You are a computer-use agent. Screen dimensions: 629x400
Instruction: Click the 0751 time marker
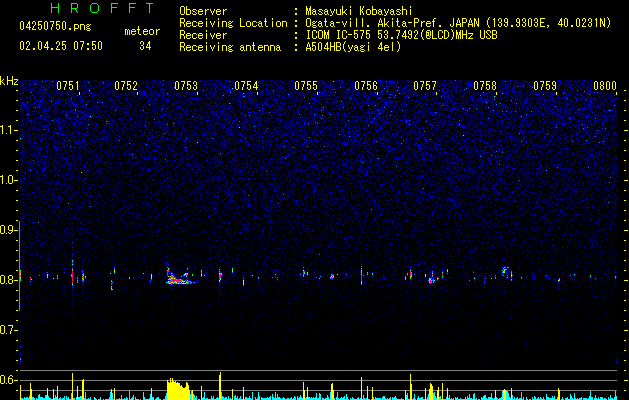click(x=67, y=86)
